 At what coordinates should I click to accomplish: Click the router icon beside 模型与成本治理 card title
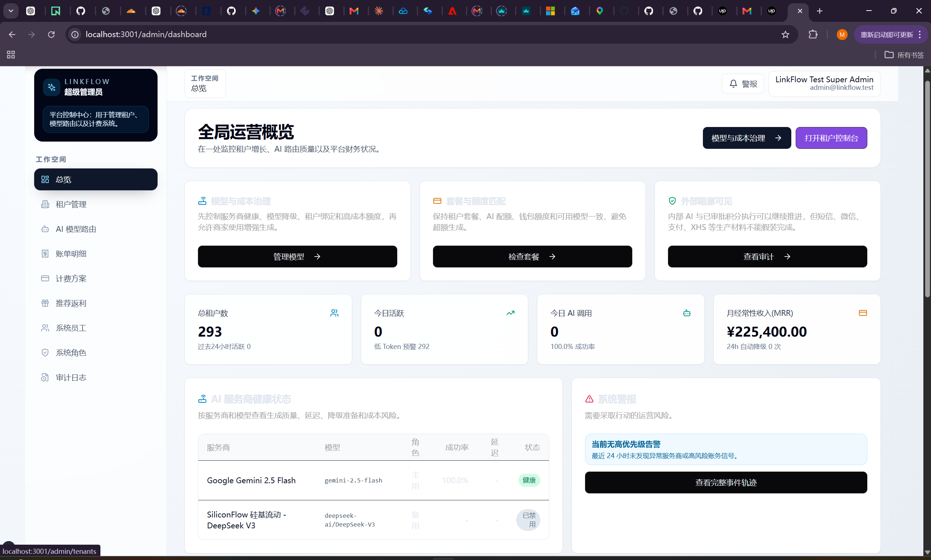[202, 201]
